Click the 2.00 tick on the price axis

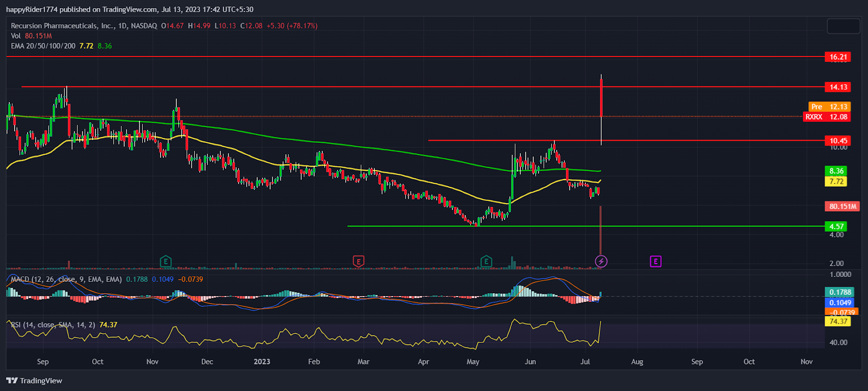837,264
